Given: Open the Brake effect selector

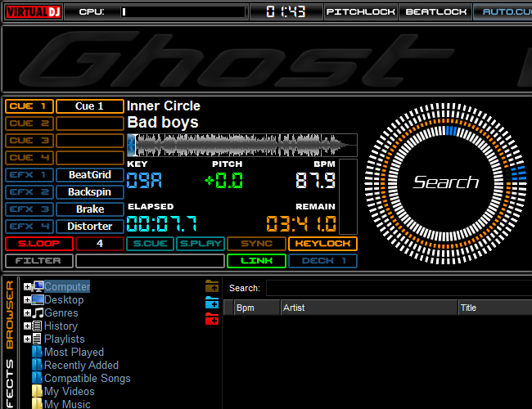Looking at the screenshot, I should (90, 209).
